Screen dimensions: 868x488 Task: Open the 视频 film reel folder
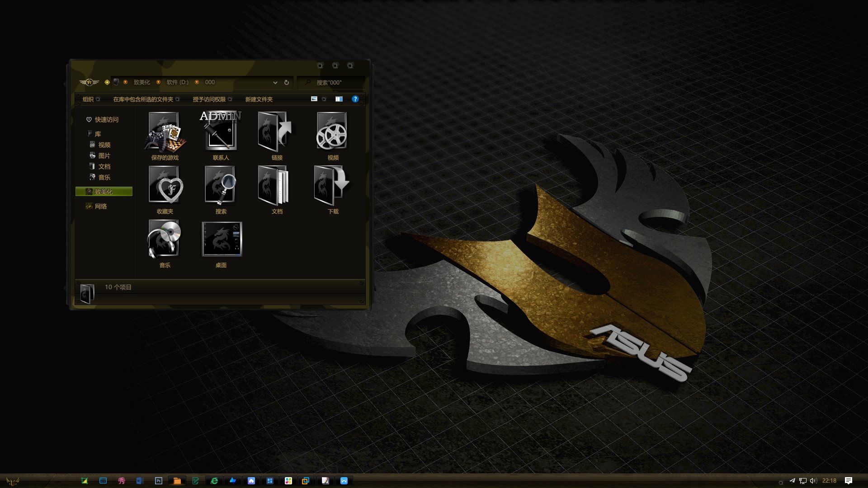(333, 136)
